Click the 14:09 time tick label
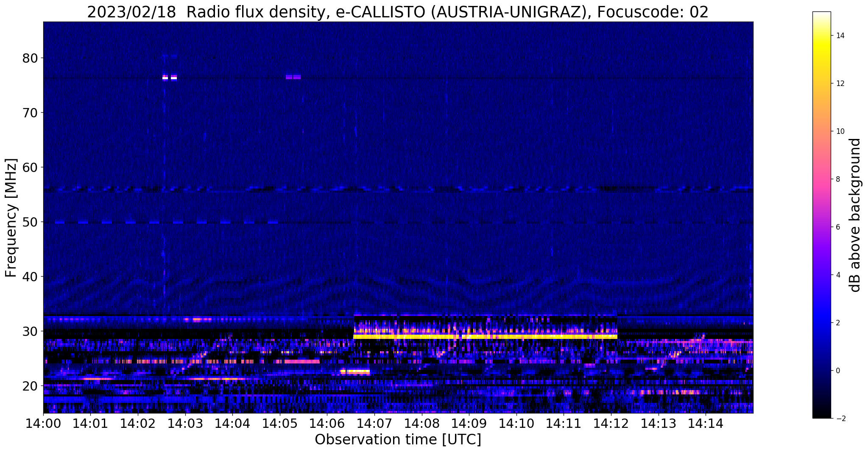Image resolution: width=868 pixels, height=452 pixels. point(469,423)
